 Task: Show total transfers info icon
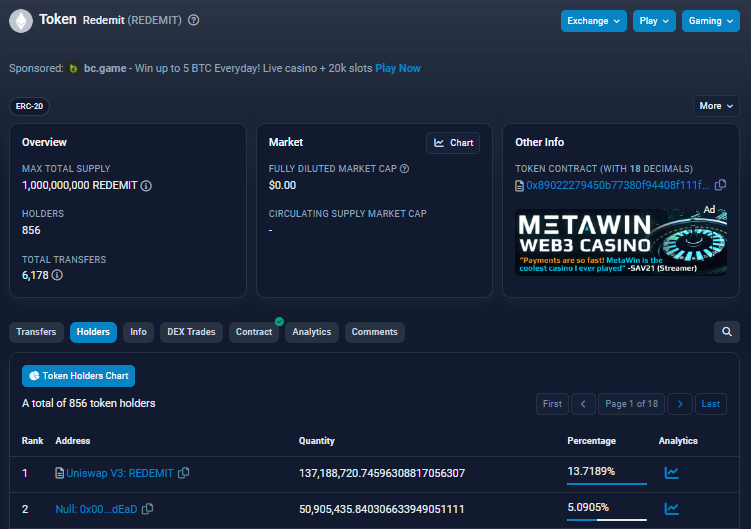coord(57,275)
